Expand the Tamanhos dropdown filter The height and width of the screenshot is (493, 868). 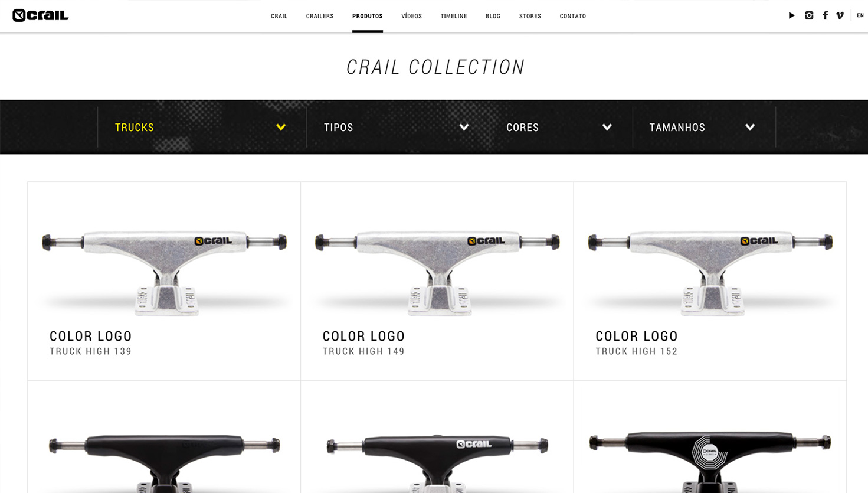pos(704,127)
